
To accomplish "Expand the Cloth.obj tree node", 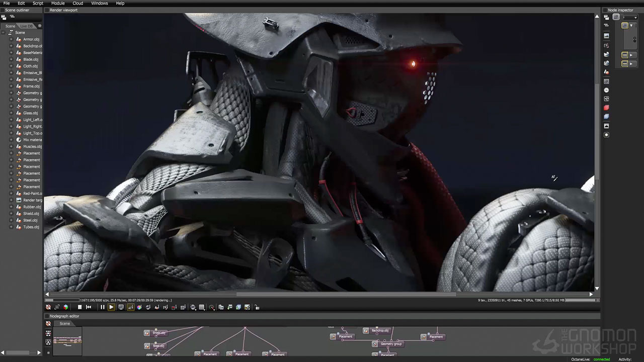I will tap(11, 66).
